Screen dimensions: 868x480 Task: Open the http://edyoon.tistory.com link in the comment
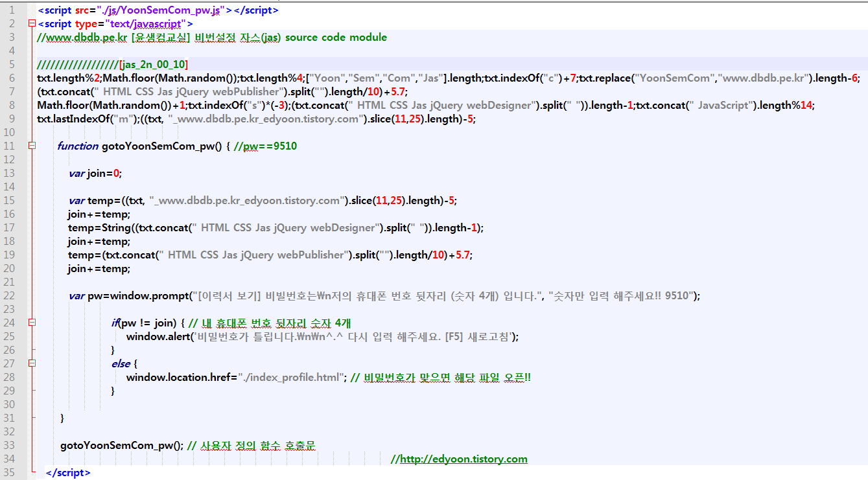pyautogui.click(x=463, y=459)
